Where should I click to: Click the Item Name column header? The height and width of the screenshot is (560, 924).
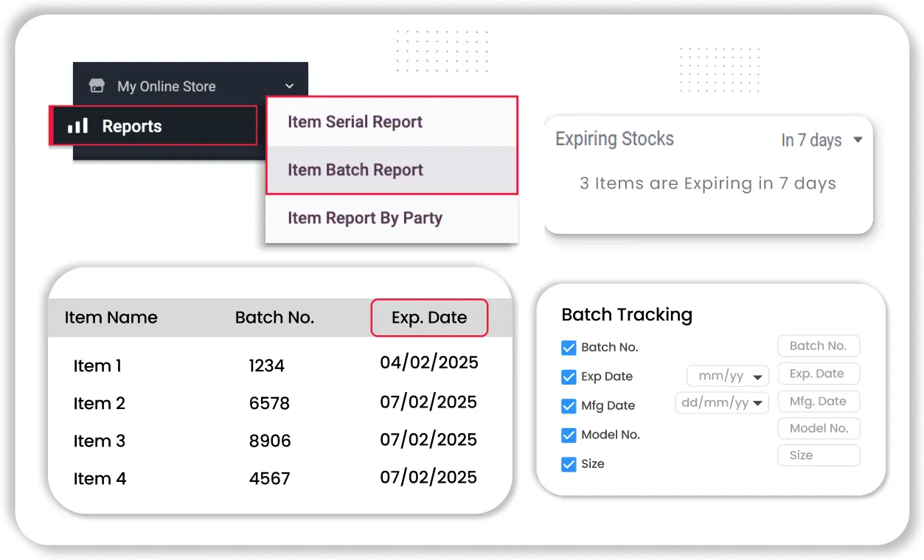[111, 318]
